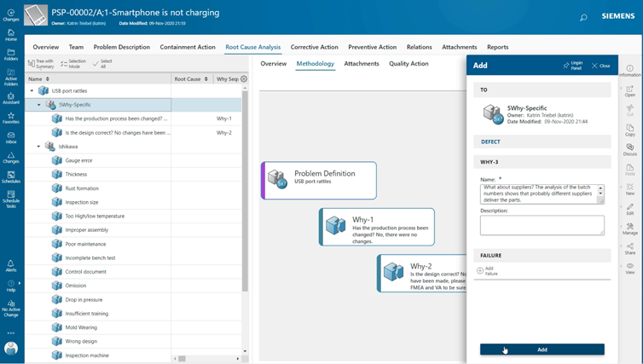Open Help in left sidebar
Image resolution: width=643 pixels, height=364 pixels.
click(x=11, y=286)
